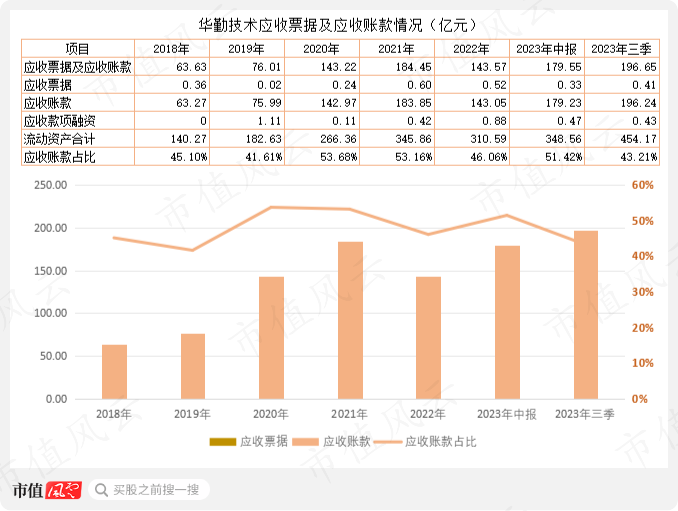Click the cell value 0.36
This screenshot has width=678, height=511.
(x=195, y=85)
